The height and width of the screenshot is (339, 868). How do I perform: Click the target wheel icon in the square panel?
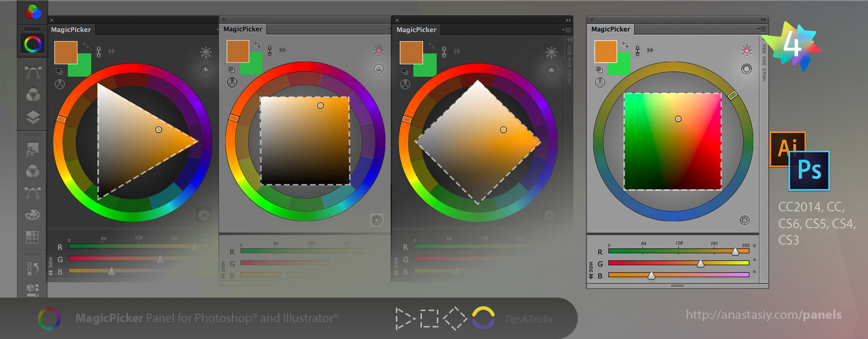377,220
